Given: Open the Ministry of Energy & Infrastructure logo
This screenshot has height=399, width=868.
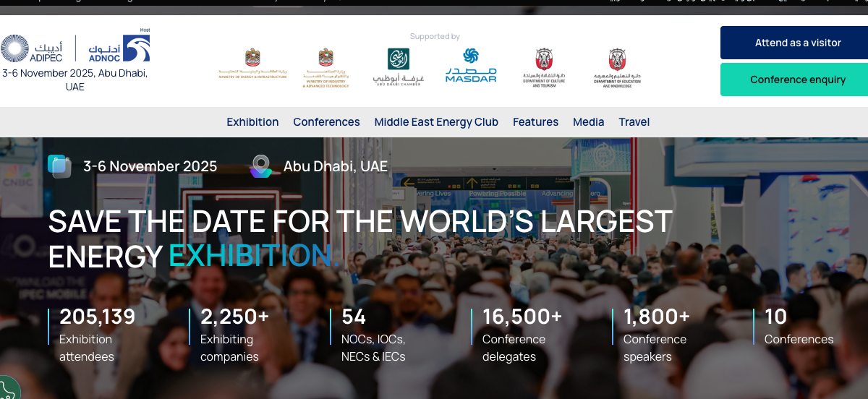Looking at the screenshot, I should click(x=252, y=68).
